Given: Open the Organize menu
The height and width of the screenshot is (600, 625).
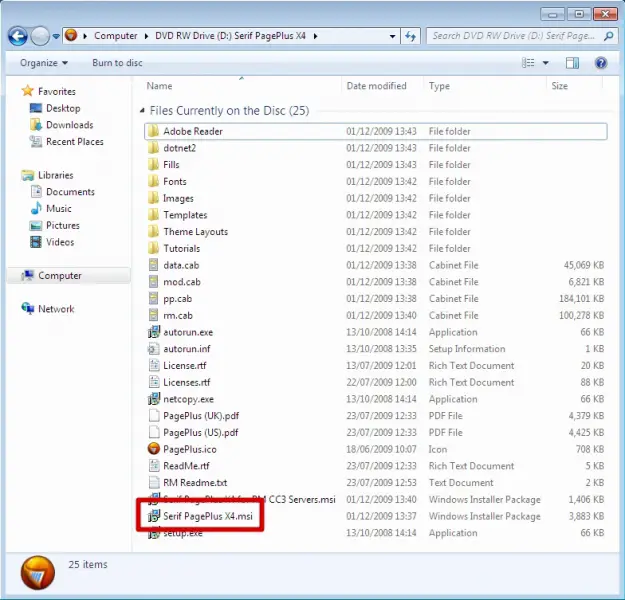Looking at the screenshot, I should pos(44,63).
